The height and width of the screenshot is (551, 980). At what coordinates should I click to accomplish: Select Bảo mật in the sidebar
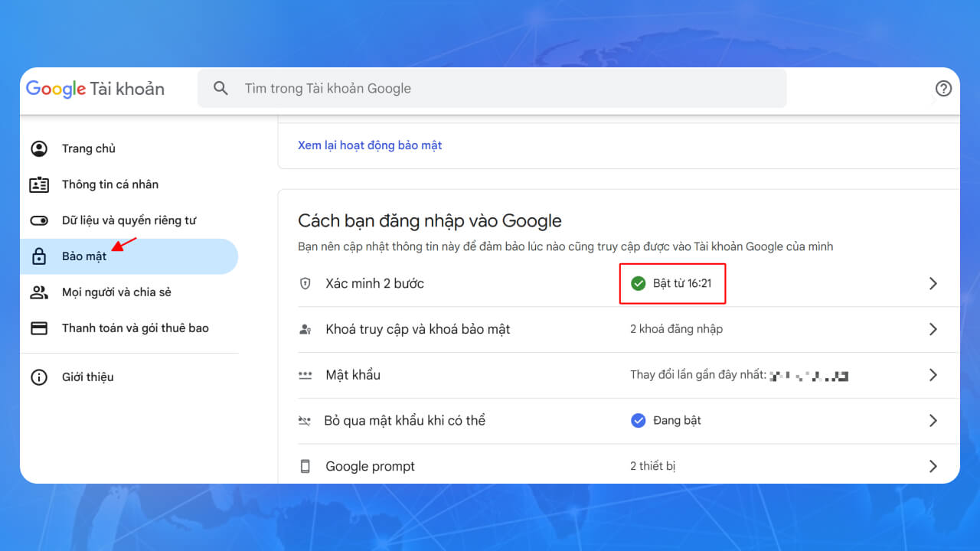point(129,256)
